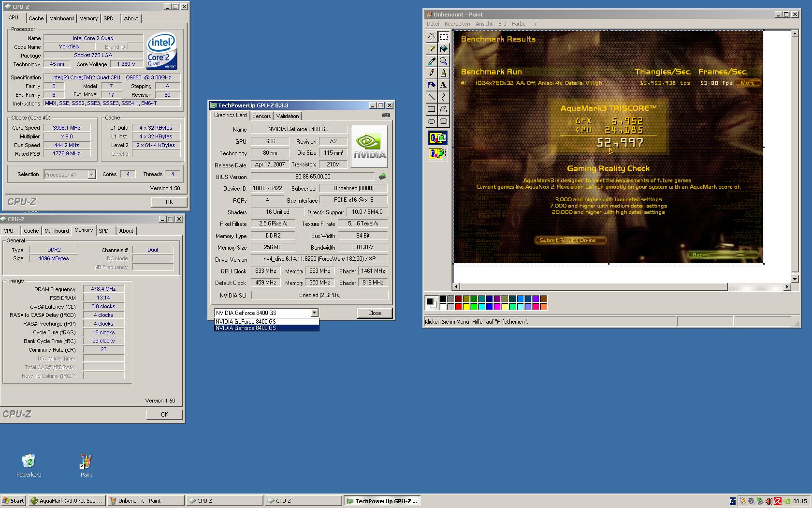Click OK in the top CPU-Z window

tap(169, 202)
